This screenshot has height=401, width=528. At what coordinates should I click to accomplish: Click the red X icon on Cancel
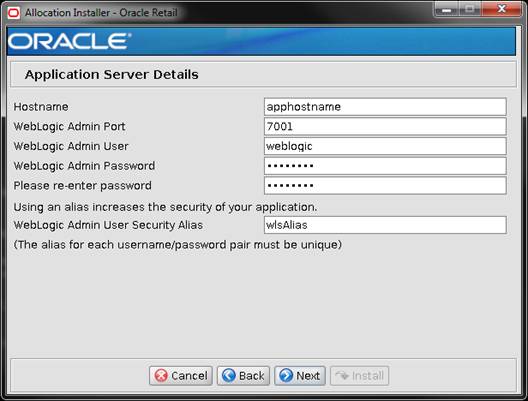161,376
